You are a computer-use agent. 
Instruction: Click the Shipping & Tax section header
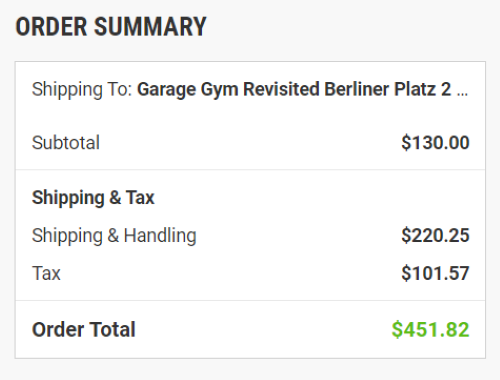(x=93, y=198)
